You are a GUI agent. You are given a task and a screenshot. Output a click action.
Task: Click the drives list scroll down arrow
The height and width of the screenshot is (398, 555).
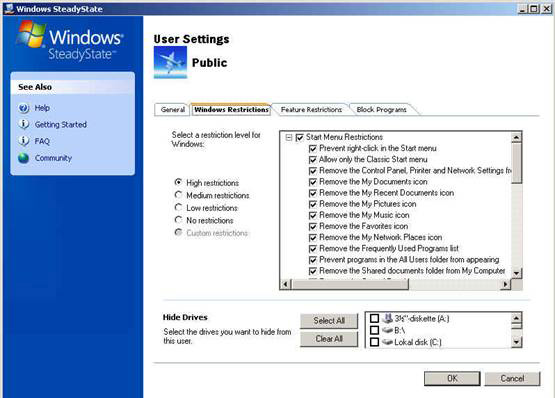click(516, 342)
